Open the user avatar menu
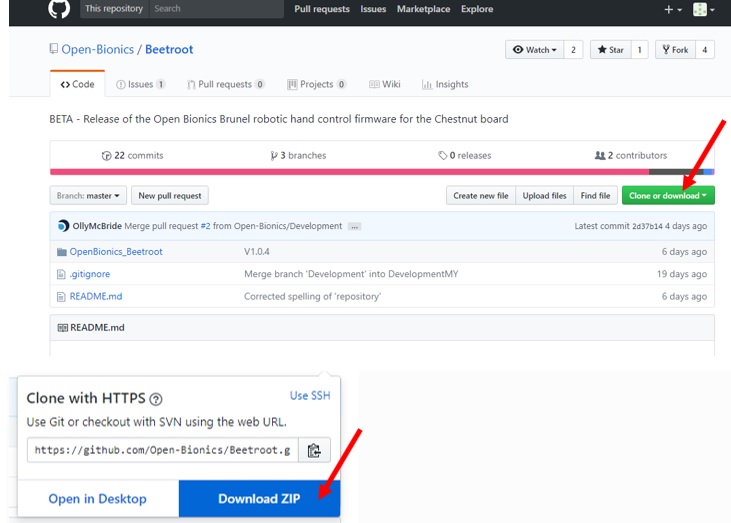Image resolution: width=731 pixels, height=523 pixels. 703,9
